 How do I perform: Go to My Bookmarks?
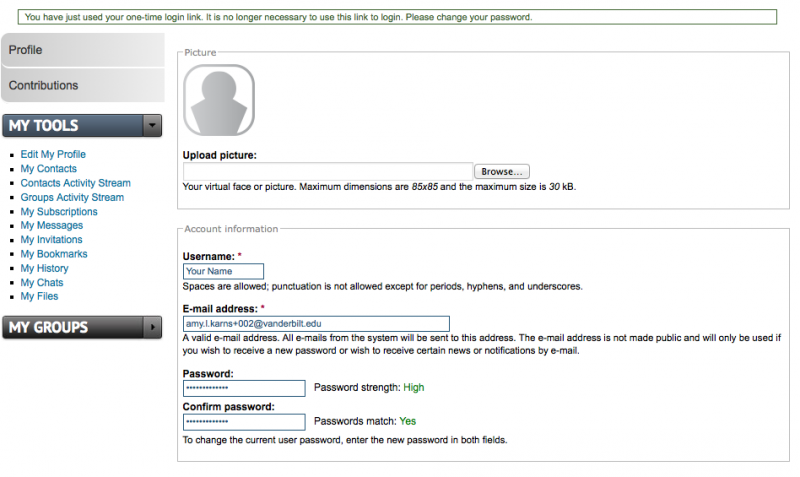click(54, 254)
